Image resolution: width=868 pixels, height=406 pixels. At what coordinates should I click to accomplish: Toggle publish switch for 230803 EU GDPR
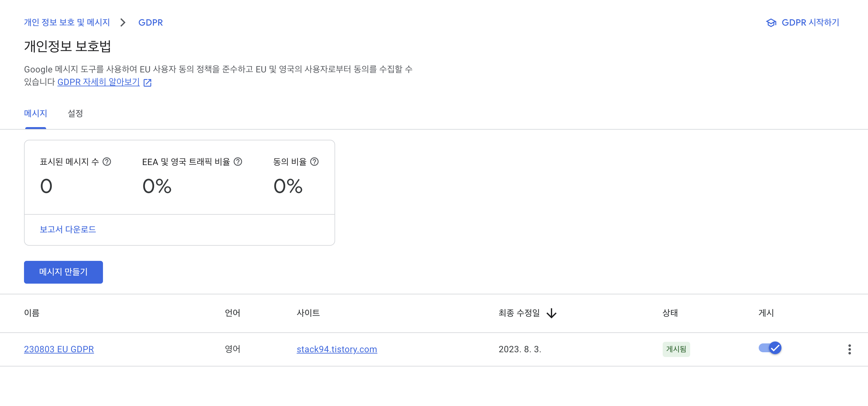click(x=770, y=348)
